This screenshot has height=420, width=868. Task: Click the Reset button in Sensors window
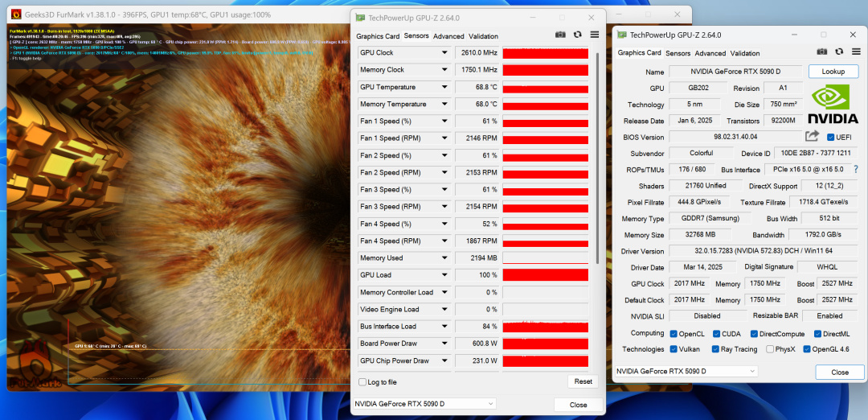coord(583,381)
